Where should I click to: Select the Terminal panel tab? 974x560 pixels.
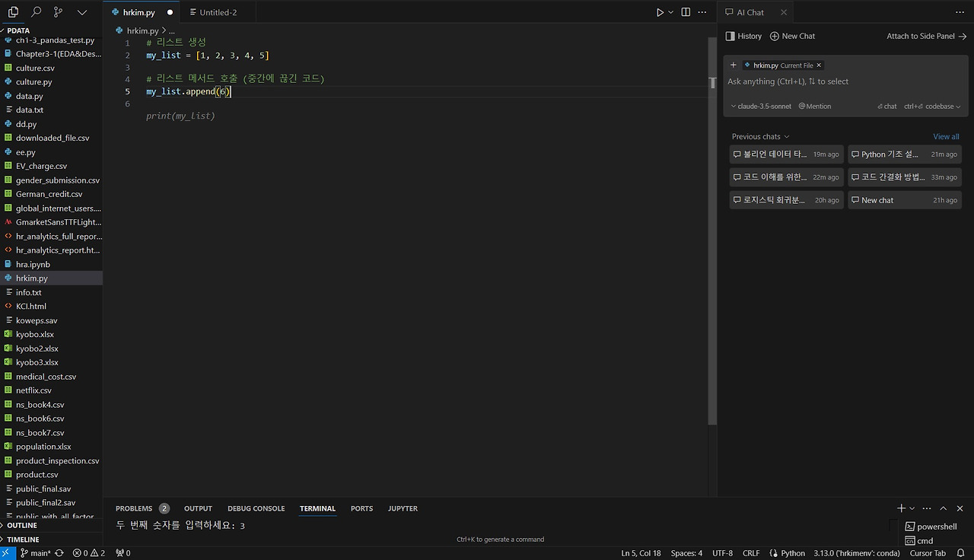[317, 508]
